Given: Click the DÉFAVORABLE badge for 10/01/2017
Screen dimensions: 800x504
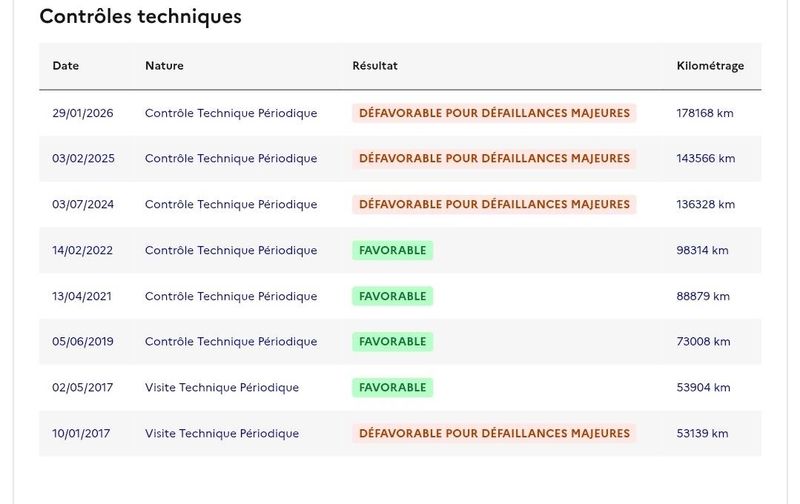Looking at the screenshot, I should tap(494, 433).
